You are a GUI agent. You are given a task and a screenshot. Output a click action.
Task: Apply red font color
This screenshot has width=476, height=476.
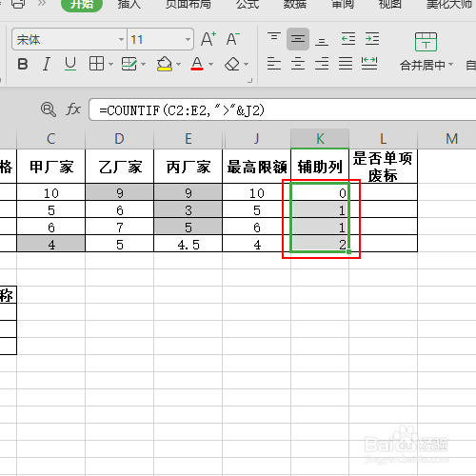[197, 64]
